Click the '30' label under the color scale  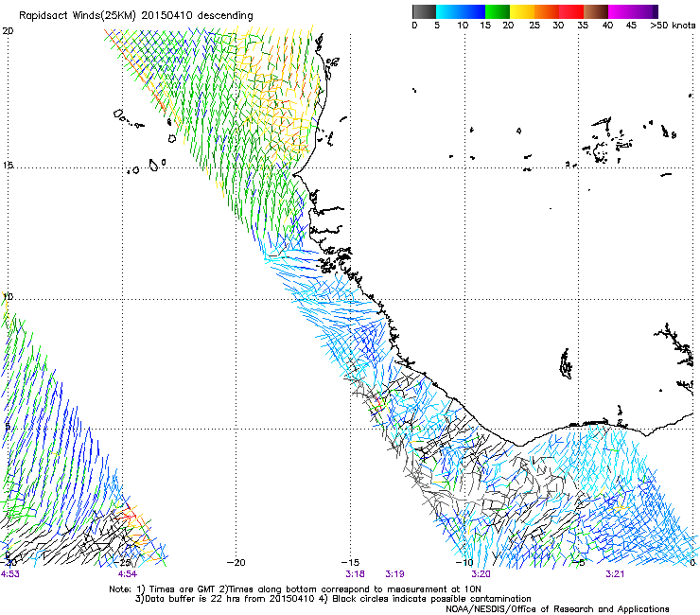pos(558,26)
